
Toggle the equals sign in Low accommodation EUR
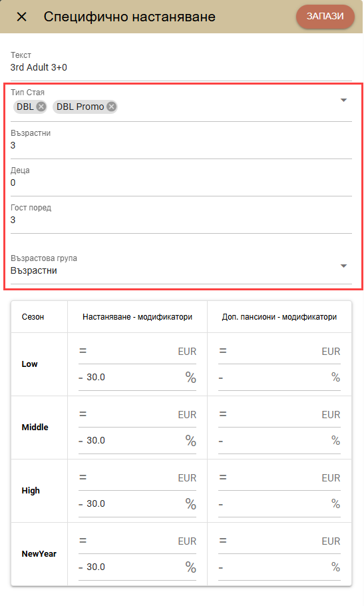[83, 351]
